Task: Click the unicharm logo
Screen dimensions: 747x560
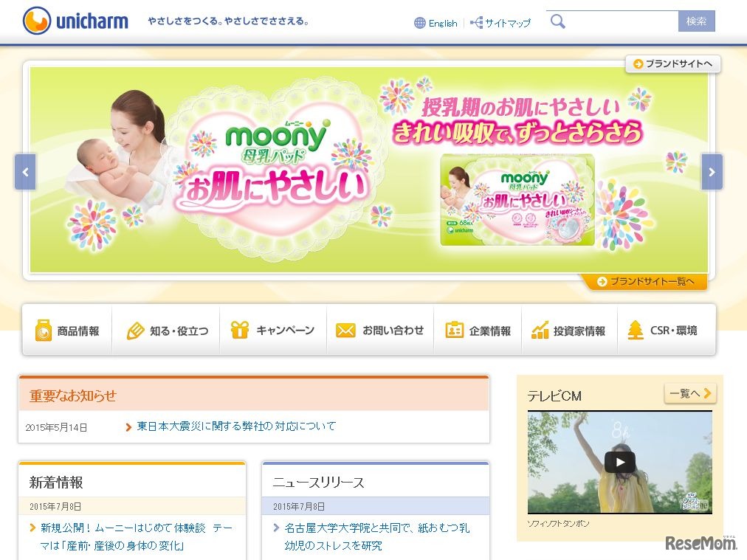Action: 76,21
